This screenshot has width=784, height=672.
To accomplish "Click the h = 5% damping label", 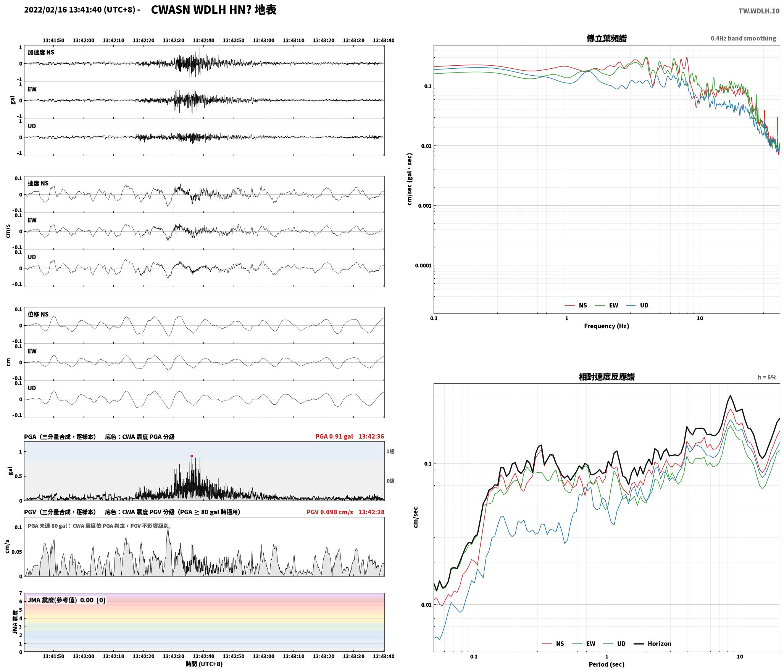I will (767, 377).
